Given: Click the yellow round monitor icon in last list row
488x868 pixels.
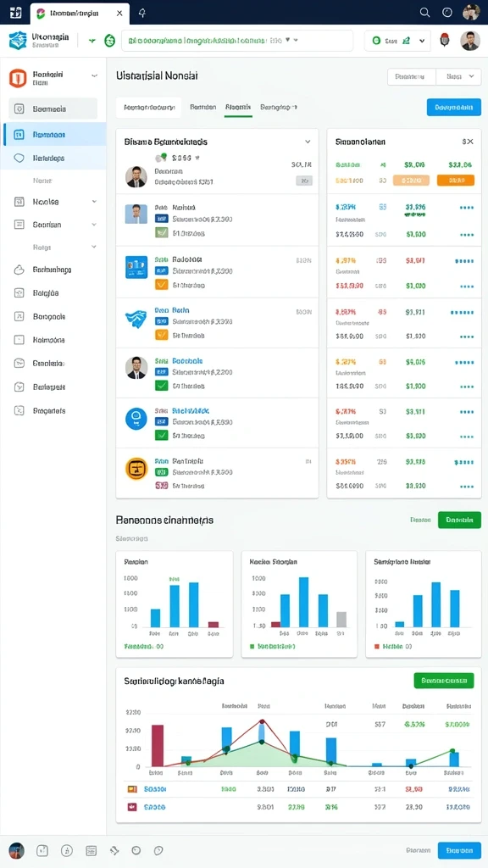Looking at the screenshot, I should click(136, 469).
